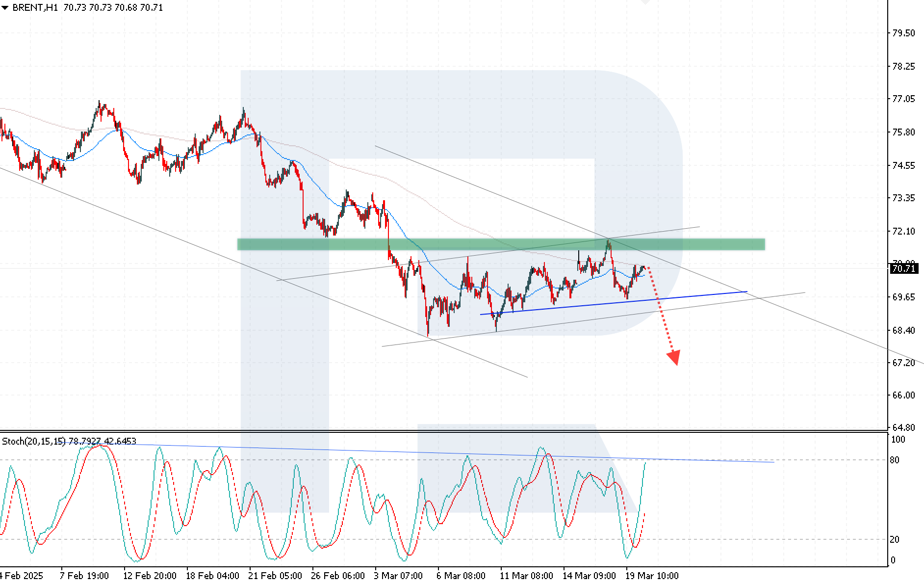Click the 21 Feb 05:00 time label
This screenshot has height=583, width=924.
tap(275, 576)
